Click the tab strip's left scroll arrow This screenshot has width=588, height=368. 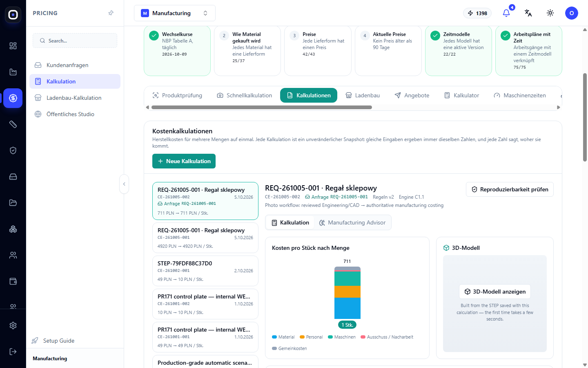[x=147, y=108]
